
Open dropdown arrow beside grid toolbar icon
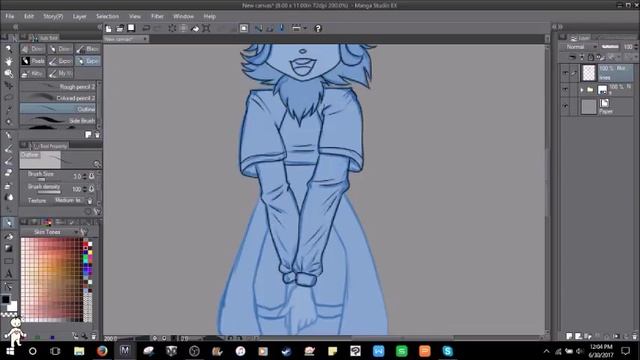click(x=305, y=28)
